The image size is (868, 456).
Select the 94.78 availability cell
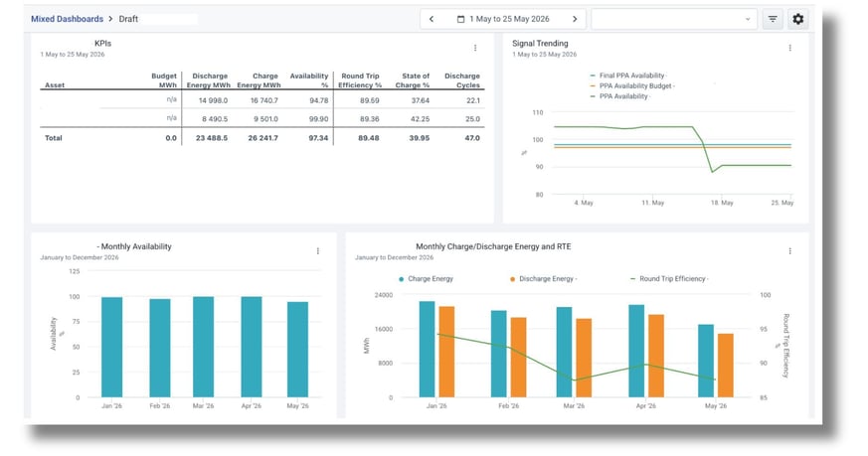coord(319,100)
